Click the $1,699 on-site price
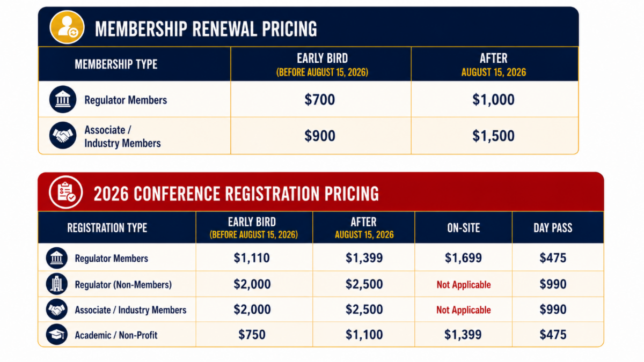 [x=463, y=258]
